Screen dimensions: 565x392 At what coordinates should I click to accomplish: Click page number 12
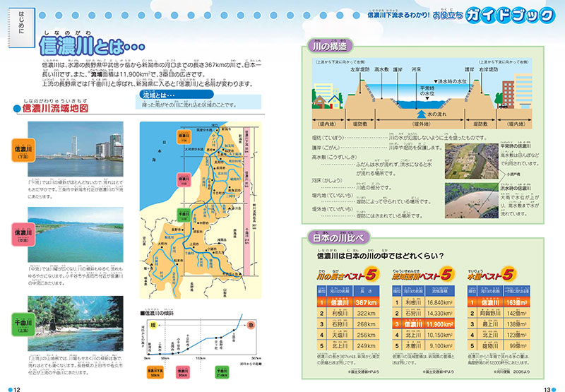pyautogui.click(x=16, y=389)
